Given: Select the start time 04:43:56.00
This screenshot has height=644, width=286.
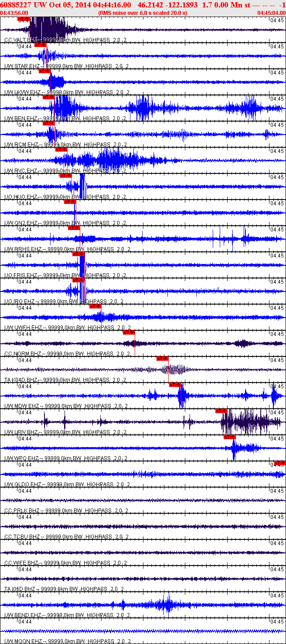Looking at the screenshot, I should pos(14,13).
